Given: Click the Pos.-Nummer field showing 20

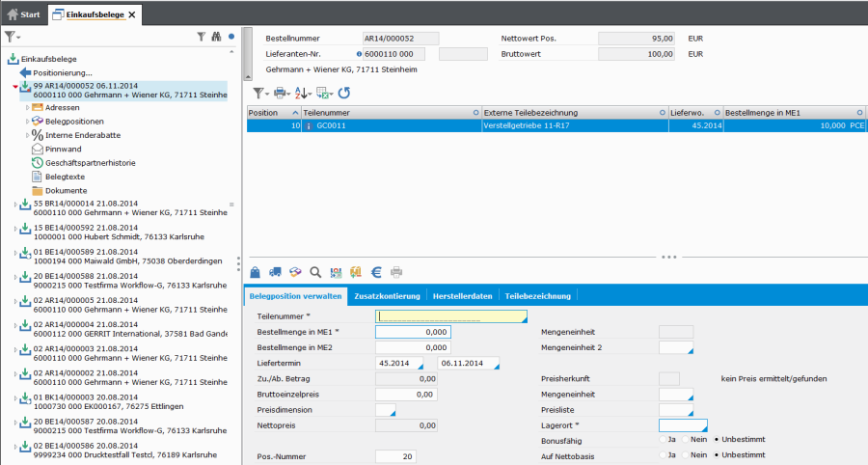Looking at the screenshot, I should tap(395, 456).
